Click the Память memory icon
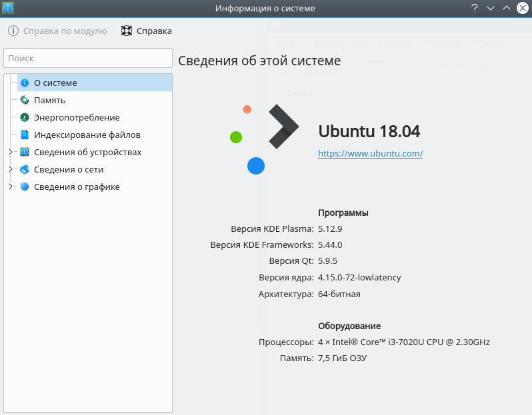The image size is (532, 415). pyautogui.click(x=25, y=100)
